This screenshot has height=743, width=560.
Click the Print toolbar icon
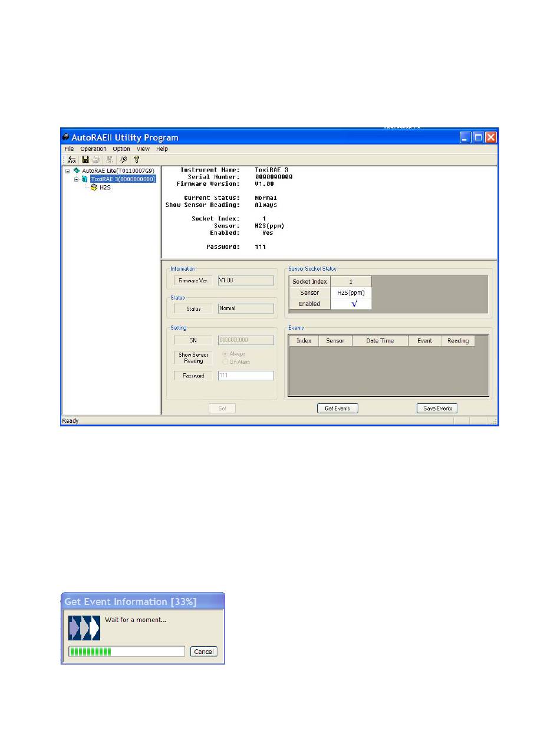[x=96, y=159]
